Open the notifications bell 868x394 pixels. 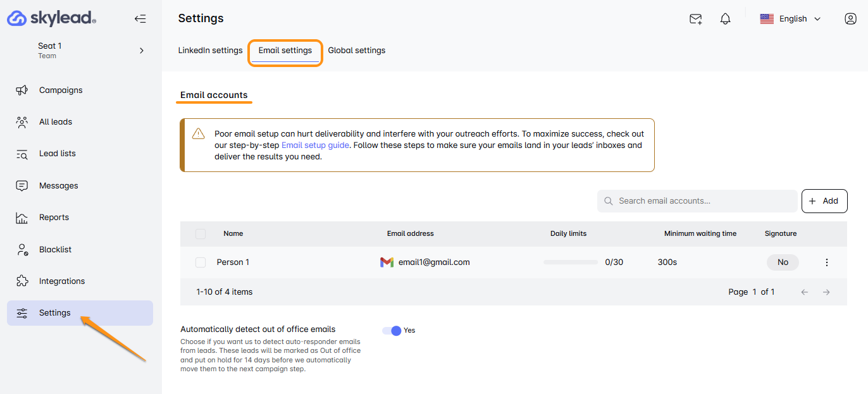(726, 19)
